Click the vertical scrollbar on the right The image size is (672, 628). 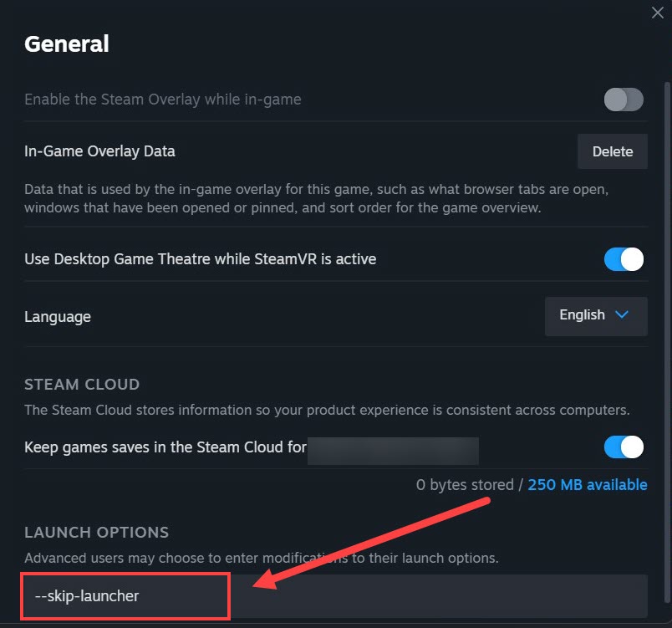pyautogui.click(x=666, y=334)
